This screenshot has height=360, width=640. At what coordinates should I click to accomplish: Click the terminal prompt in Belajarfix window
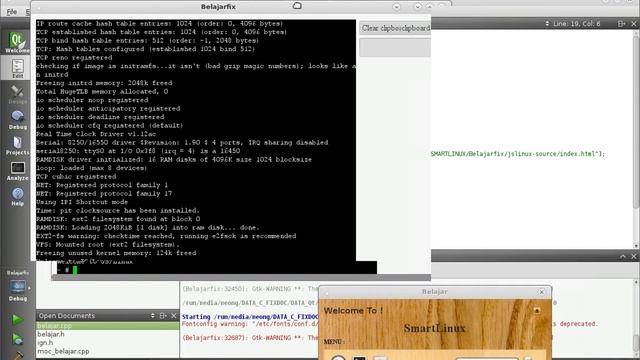point(67,270)
